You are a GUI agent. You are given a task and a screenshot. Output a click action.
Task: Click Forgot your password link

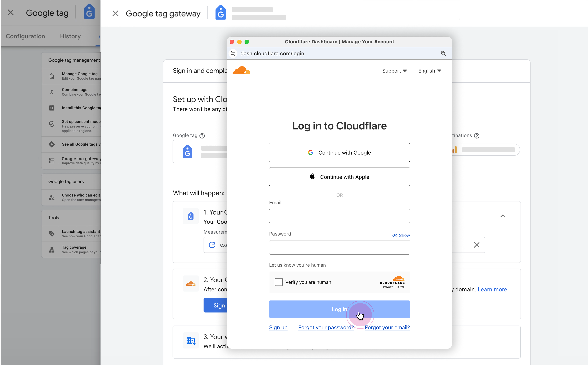click(x=326, y=327)
